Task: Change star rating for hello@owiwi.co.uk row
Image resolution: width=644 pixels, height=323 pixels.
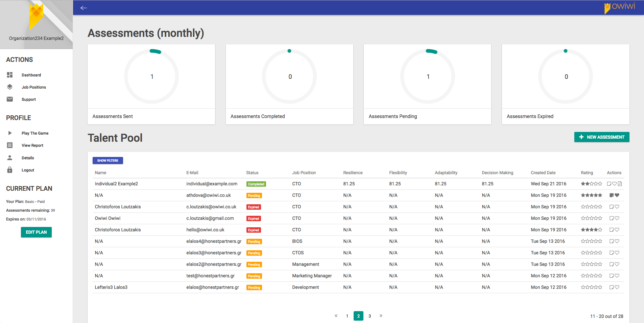Action: (x=592, y=230)
